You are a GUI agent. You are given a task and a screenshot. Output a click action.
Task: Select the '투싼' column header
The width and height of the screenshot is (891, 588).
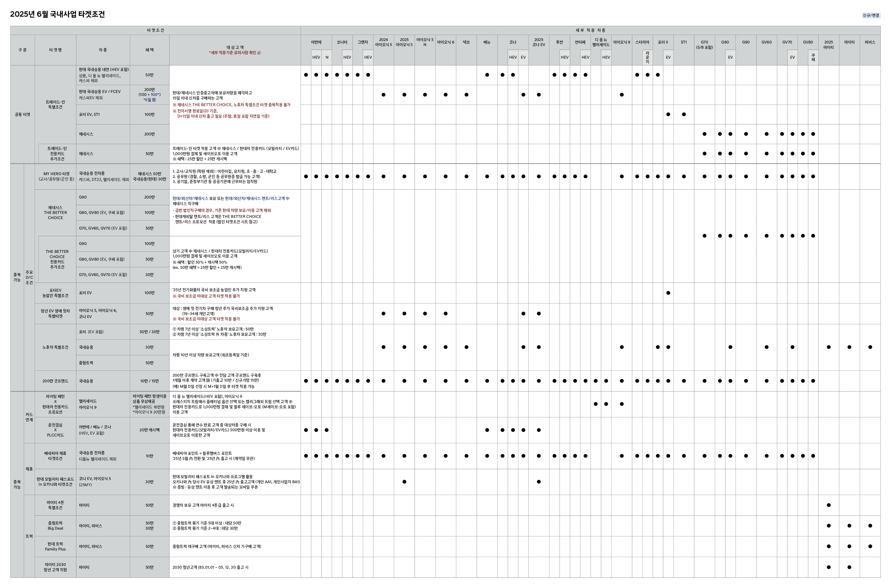point(560,42)
